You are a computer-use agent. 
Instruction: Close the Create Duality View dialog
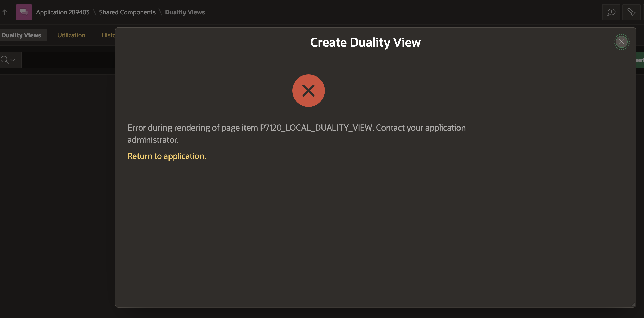[x=621, y=42]
